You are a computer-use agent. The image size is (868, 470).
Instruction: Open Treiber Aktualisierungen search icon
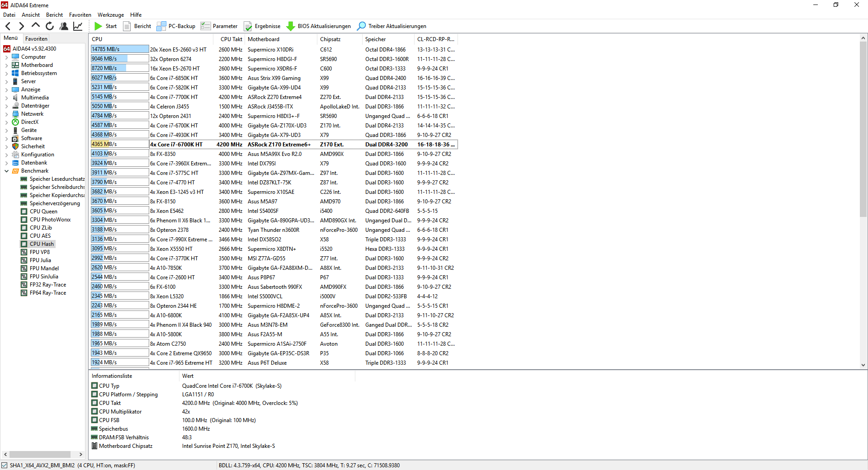pyautogui.click(x=361, y=26)
